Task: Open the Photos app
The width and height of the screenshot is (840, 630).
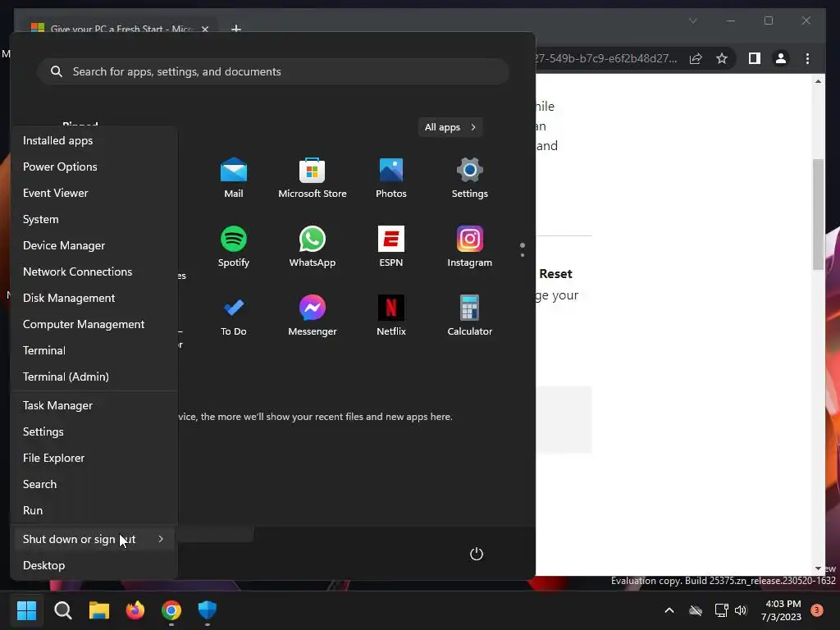Action: click(x=391, y=178)
